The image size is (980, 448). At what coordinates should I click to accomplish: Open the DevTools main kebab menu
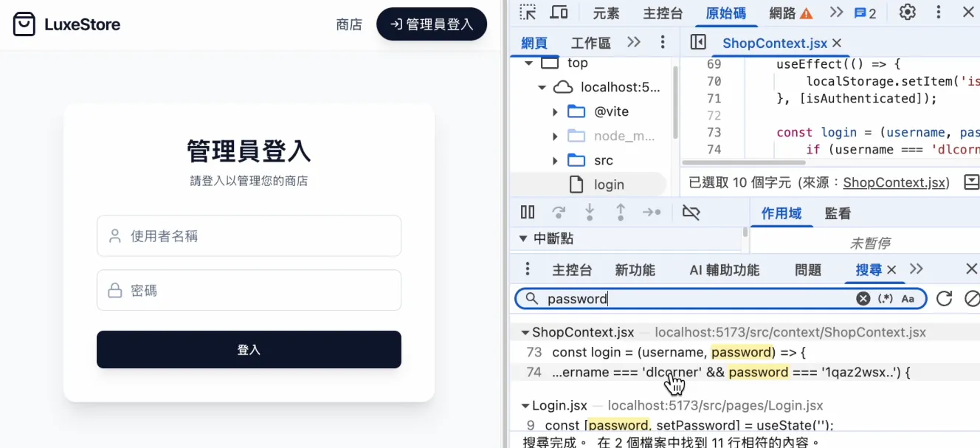pyautogui.click(x=939, y=13)
